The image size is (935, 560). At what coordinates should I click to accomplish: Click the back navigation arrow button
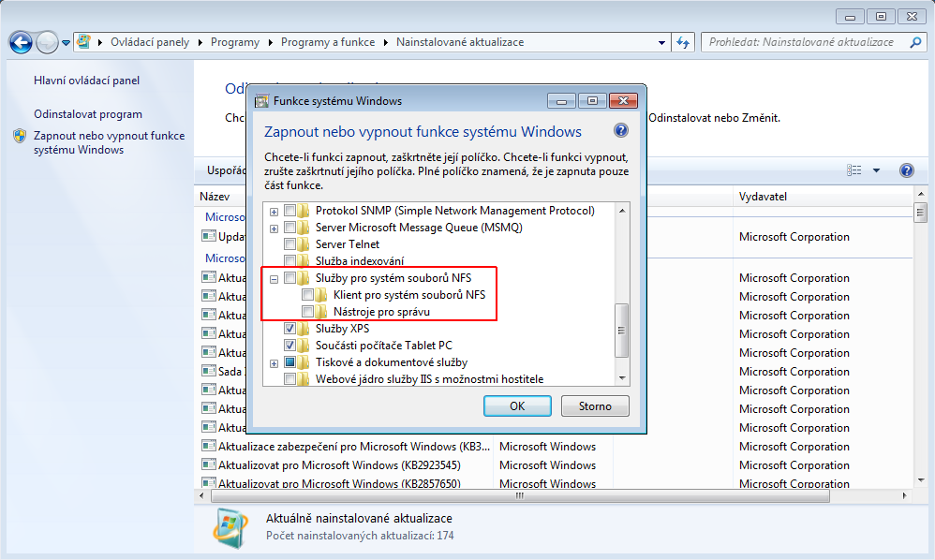pos(21,42)
